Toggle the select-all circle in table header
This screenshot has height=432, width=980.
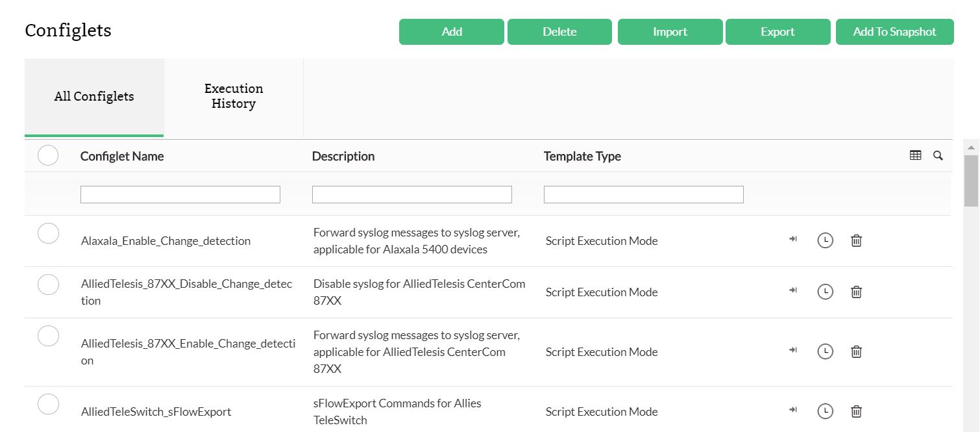(48, 156)
